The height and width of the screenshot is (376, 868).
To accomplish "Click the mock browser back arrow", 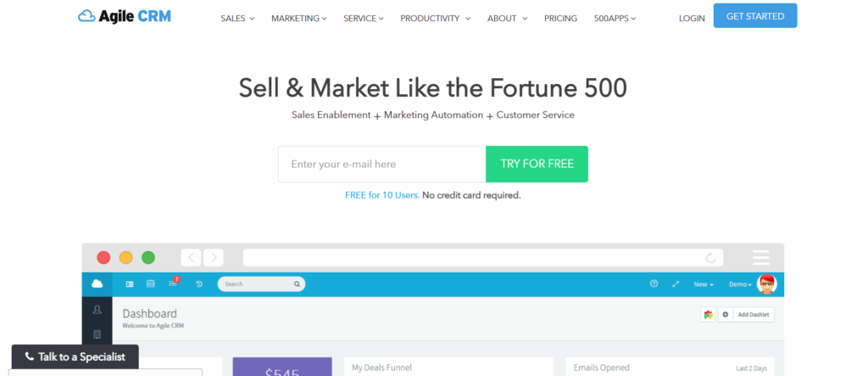I will [x=191, y=257].
